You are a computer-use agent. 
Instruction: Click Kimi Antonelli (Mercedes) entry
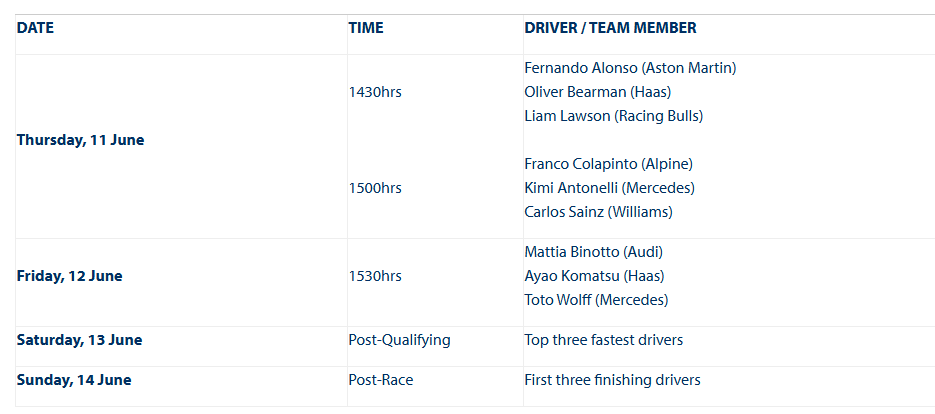(609, 189)
